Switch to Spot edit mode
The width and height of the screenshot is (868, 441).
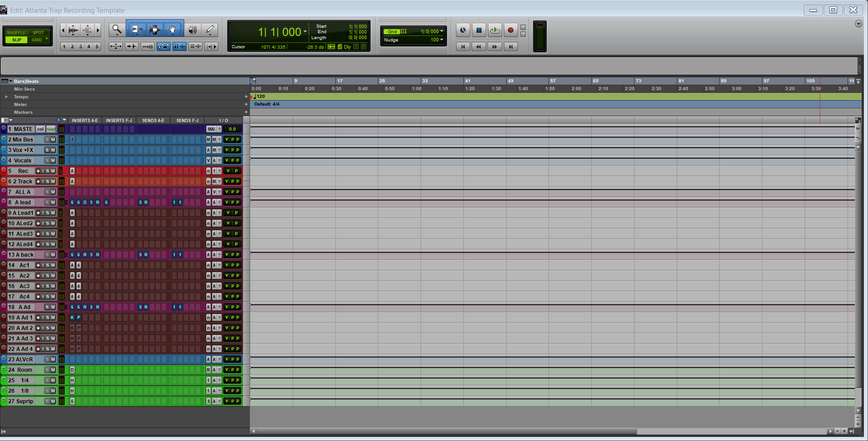click(39, 32)
